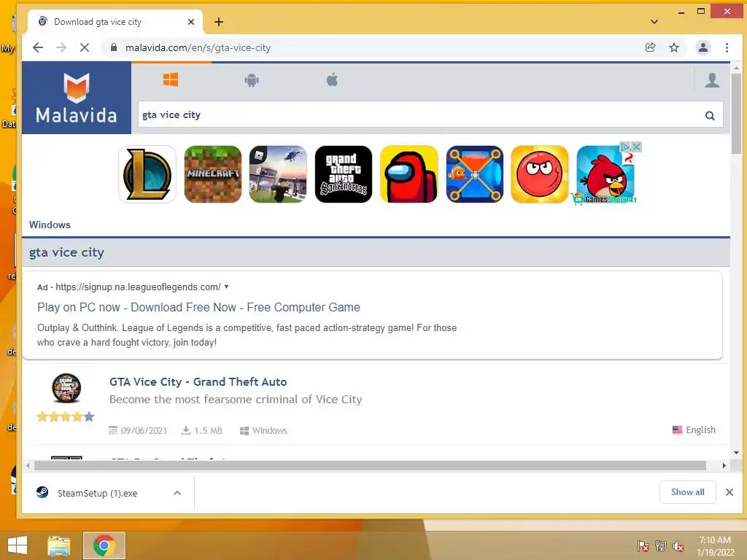Click the network tray icon
This screenshot has height=560, width=747.
661,546
